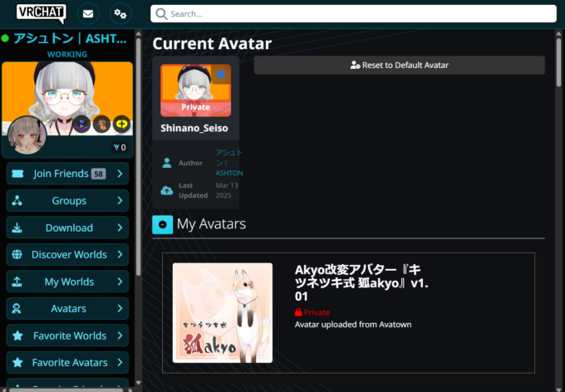
Task: Click the VRChat logo
Action: point(41,13)
